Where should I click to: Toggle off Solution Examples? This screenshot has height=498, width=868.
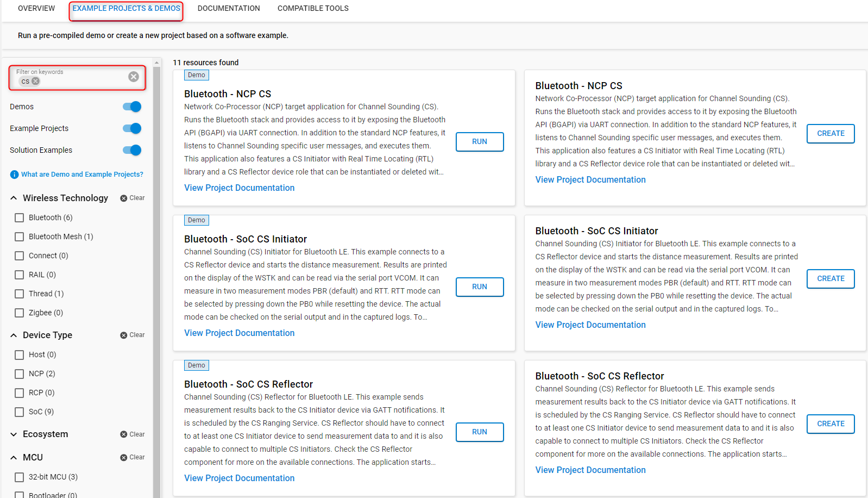[x=132, y=150]
